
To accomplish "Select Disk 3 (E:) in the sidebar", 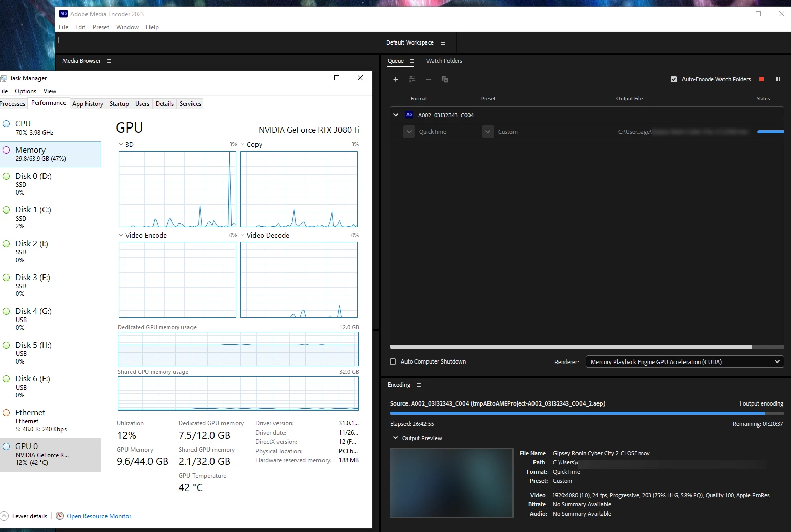I will click(51, 286).
